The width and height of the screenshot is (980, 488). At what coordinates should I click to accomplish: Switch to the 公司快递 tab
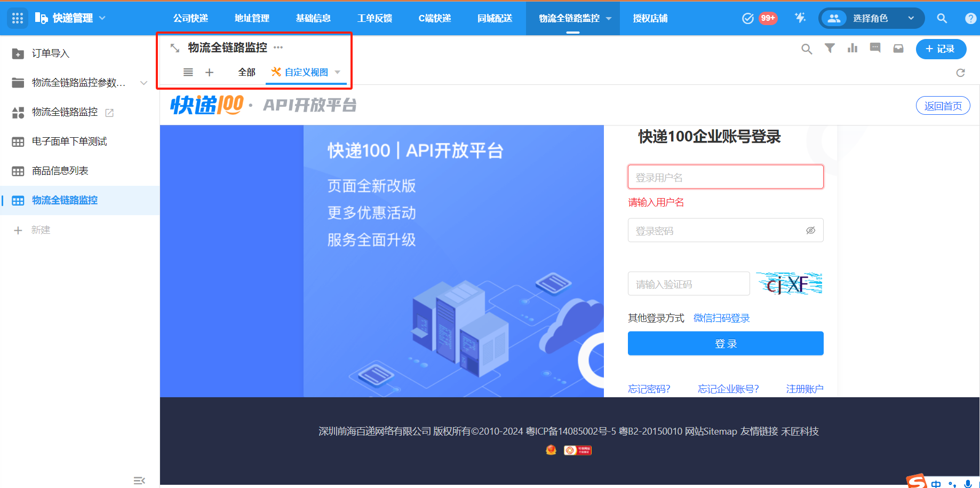(x=190, y=18)
